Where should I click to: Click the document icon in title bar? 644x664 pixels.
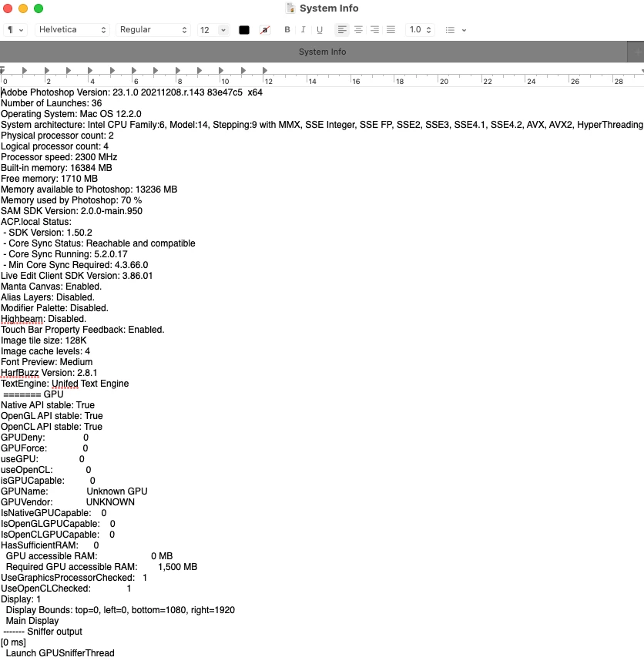coord(290,8)
